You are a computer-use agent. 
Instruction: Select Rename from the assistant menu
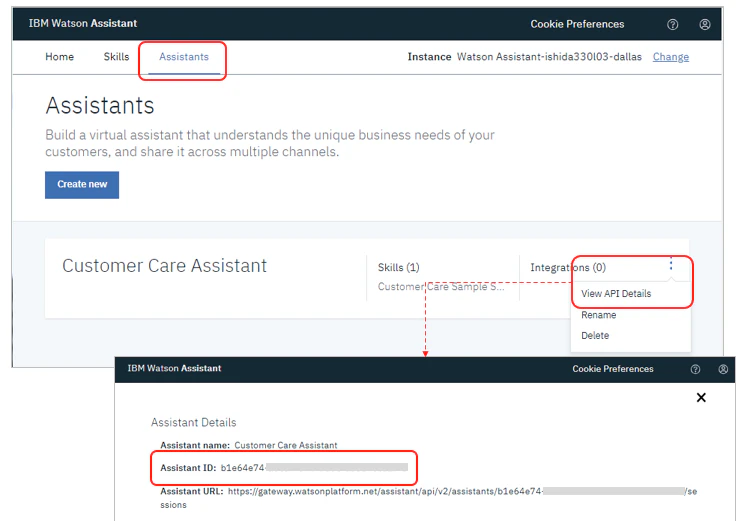tap(599, 315)
